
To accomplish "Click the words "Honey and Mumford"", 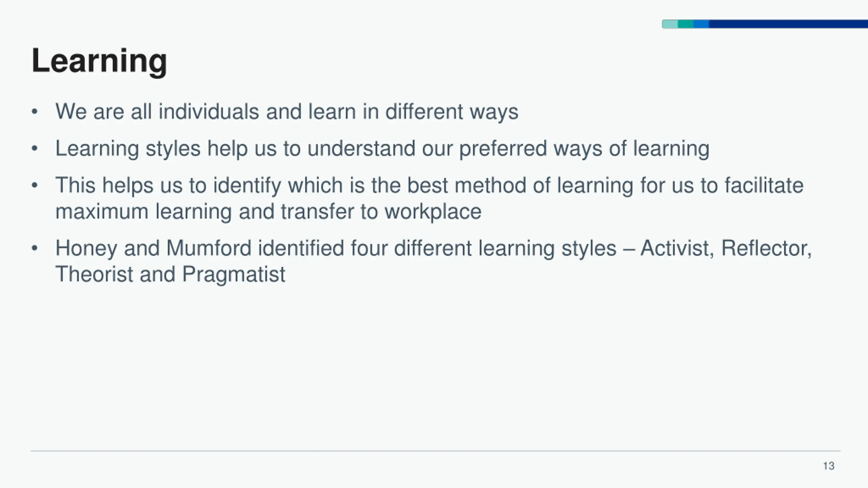I will (153, 249).
